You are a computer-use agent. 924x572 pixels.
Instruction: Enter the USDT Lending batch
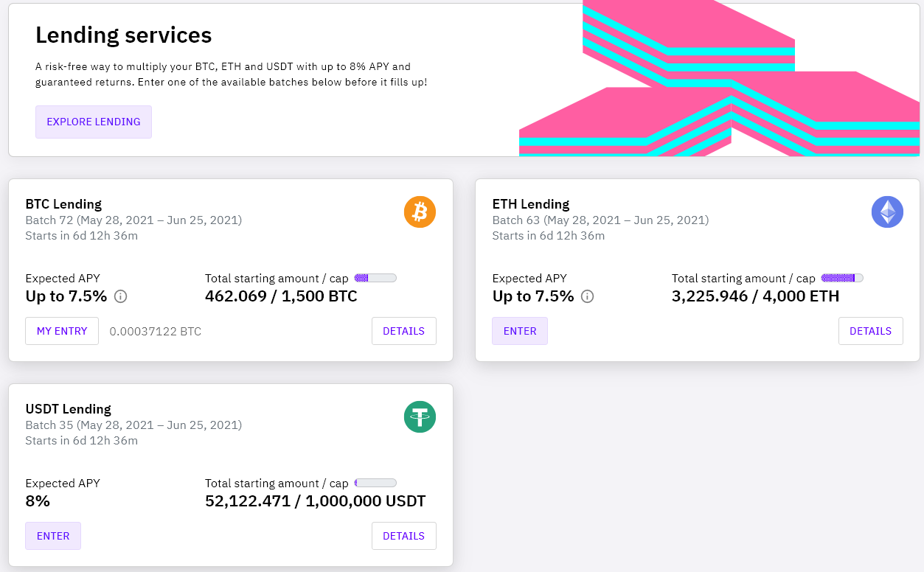(x=53, y=536)
